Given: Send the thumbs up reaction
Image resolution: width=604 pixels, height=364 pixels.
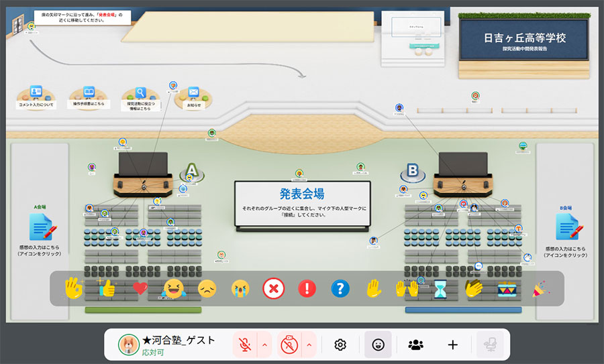Looking at the screenshot, I should point(107,288).
